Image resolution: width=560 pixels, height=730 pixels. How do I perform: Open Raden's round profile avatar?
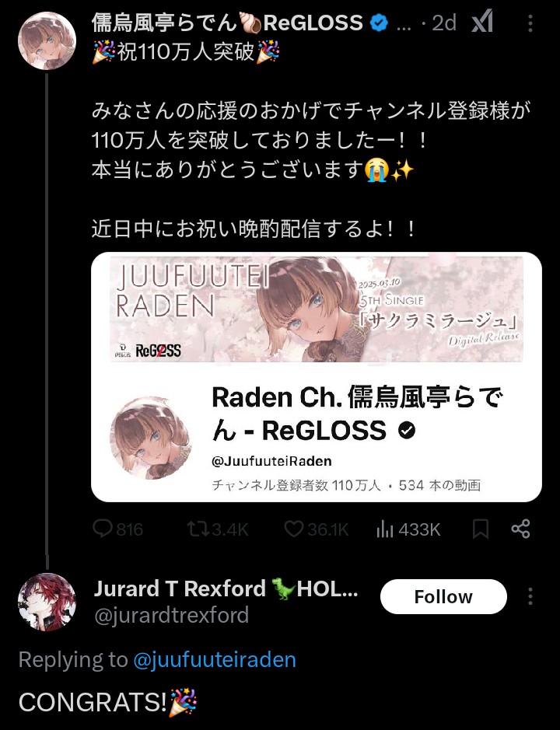click(x=47, y=41)
